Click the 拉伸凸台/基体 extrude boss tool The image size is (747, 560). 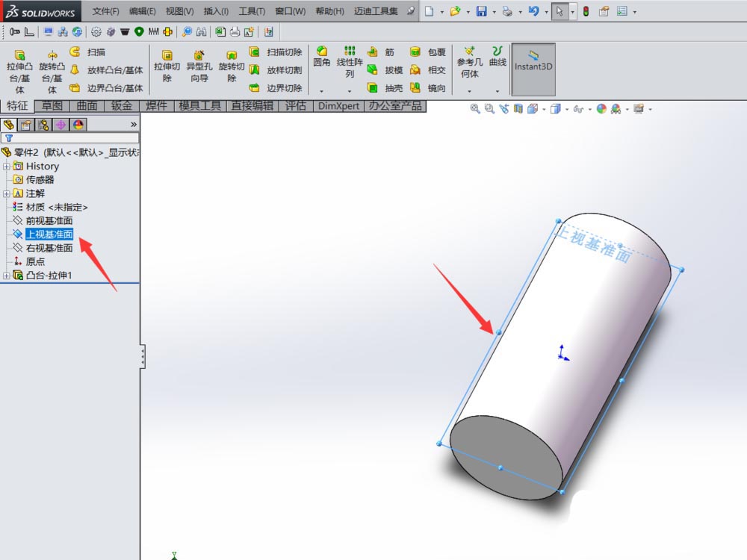(x=19, y=72)
